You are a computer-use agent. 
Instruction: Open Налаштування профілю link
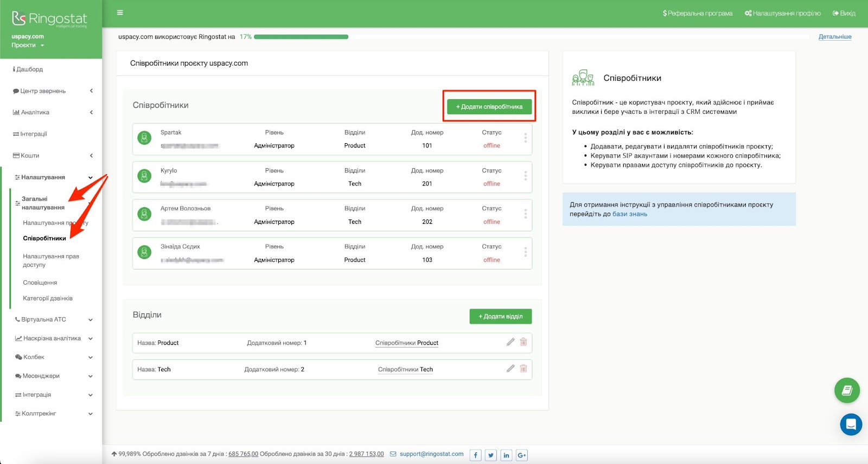coord(783,14)
